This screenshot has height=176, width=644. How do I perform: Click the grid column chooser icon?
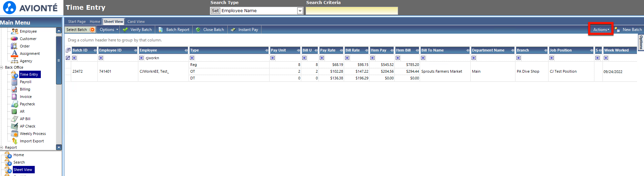(x=68, y=50)
